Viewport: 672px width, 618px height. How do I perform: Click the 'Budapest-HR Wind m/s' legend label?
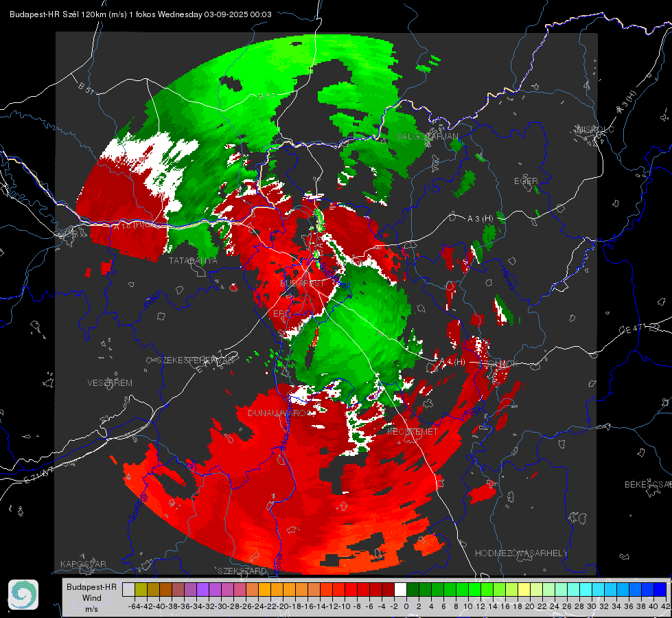click(x=92, y=598)
